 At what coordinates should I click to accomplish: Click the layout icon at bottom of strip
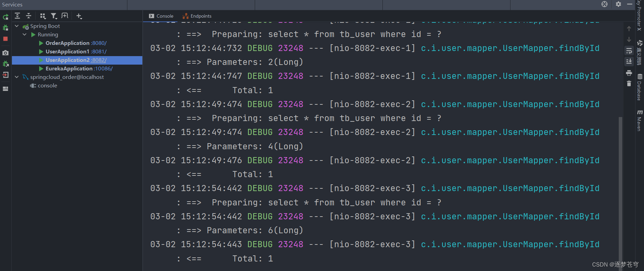tap(5, 89)
